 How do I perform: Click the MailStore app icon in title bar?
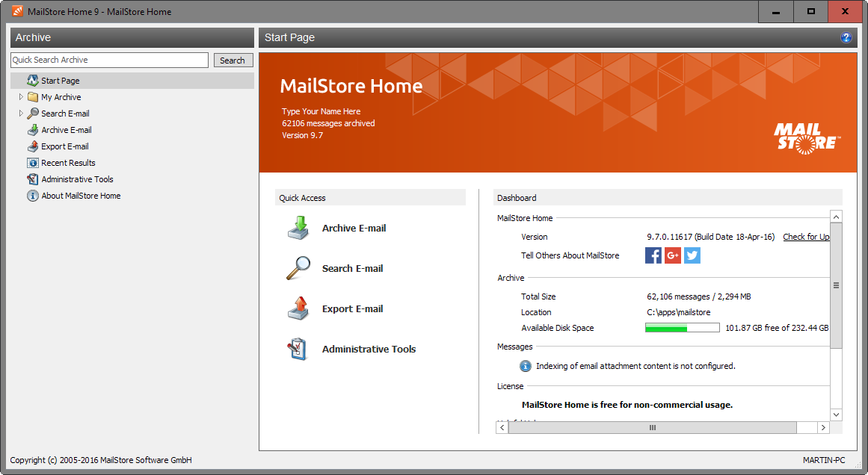18,11
